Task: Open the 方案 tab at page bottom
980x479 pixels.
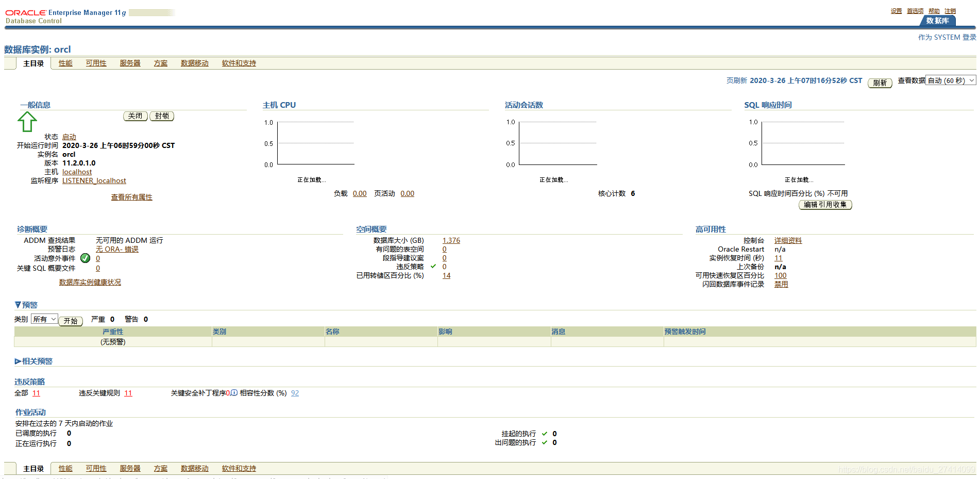Action: (x=161, y=469)
